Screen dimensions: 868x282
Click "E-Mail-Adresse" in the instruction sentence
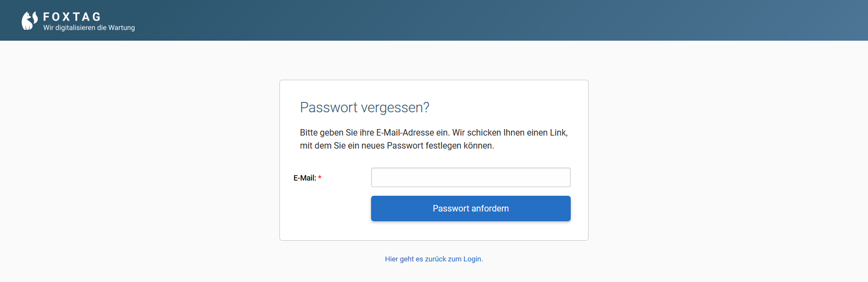(405, 132)
